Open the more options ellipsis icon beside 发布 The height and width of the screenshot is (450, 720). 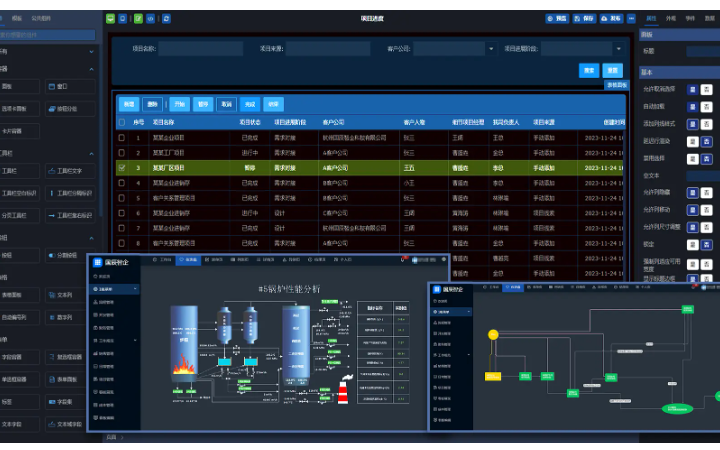point(631,18)
